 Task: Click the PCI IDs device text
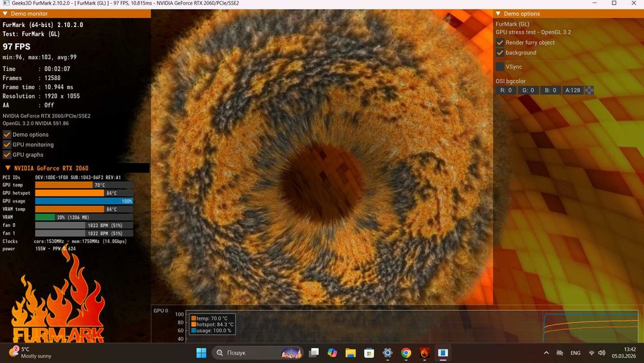pos(78,177)
